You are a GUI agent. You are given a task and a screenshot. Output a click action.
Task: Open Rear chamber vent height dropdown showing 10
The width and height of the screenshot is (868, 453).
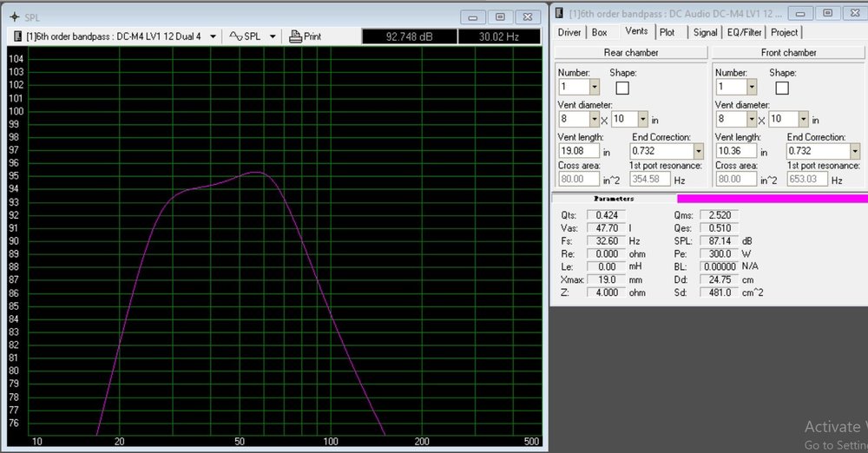[642, 119]
